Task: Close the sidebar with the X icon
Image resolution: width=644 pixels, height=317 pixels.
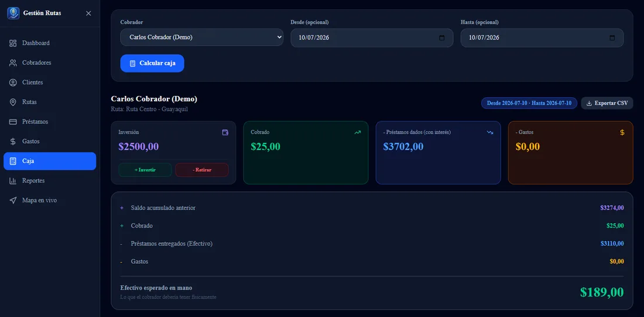Action: tap(88, 13)
